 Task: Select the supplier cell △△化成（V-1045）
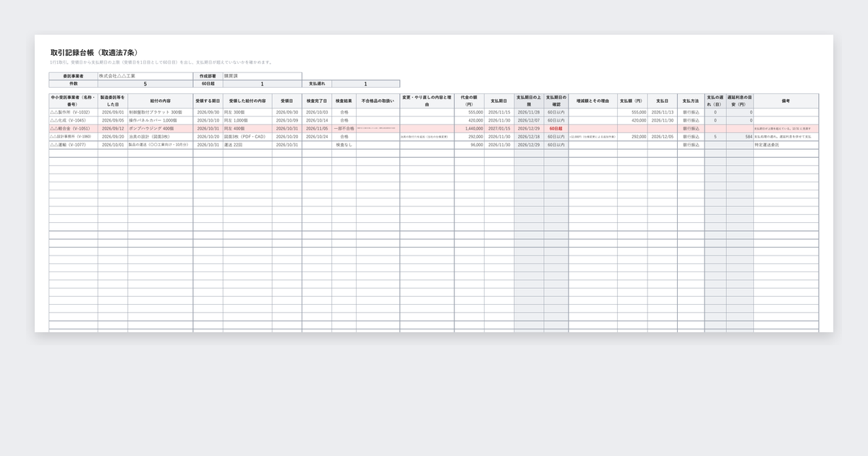tap(74, 121)
